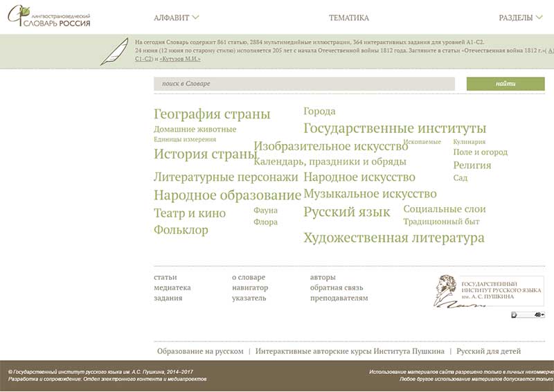Viewport: 554px width, 392px height.
Task: Focus the поиск в Словаре field
Action: point(304,84)
